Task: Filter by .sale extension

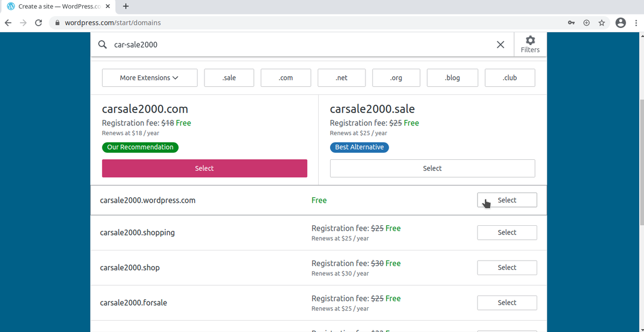Action: 229,78
